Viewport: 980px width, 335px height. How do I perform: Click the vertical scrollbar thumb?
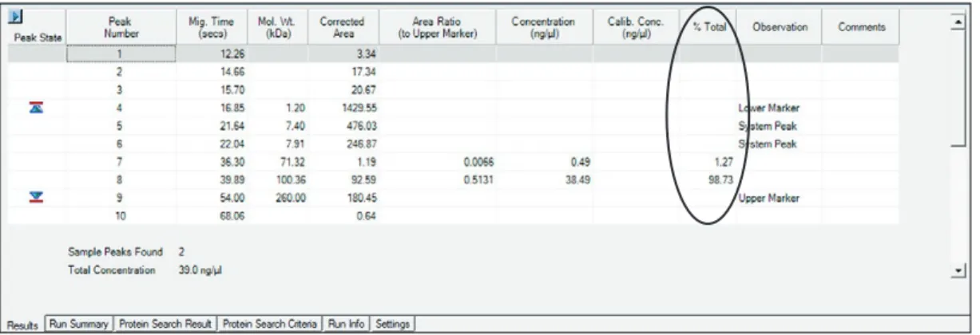click(x=959, y=88)
